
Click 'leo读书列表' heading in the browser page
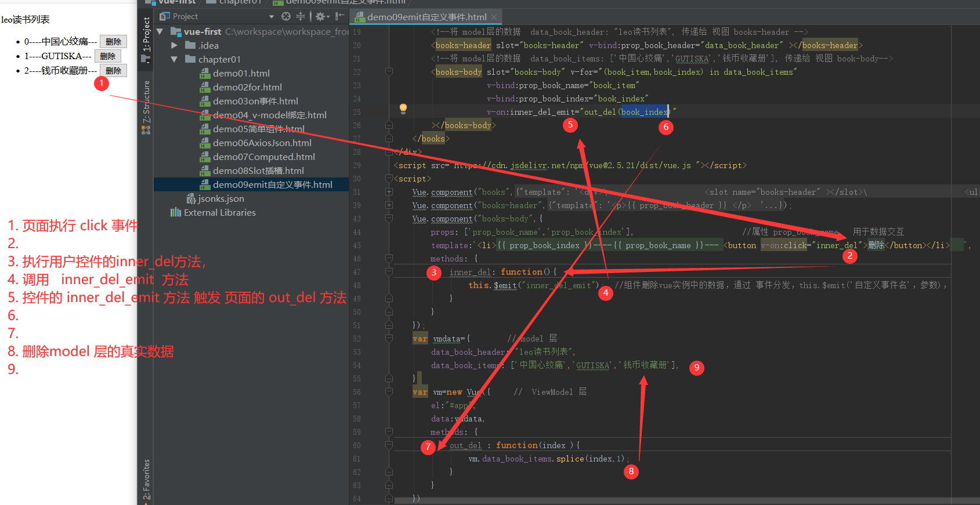26,20
